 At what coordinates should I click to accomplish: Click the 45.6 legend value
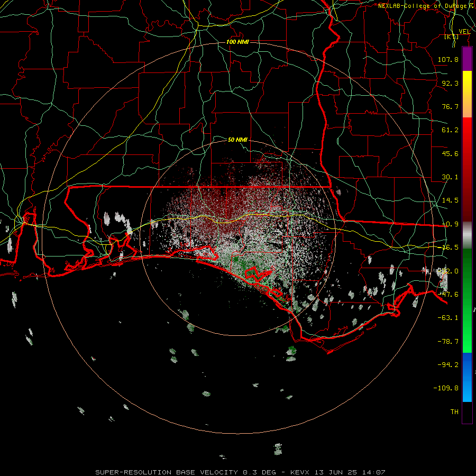click(x=450, y=153)
